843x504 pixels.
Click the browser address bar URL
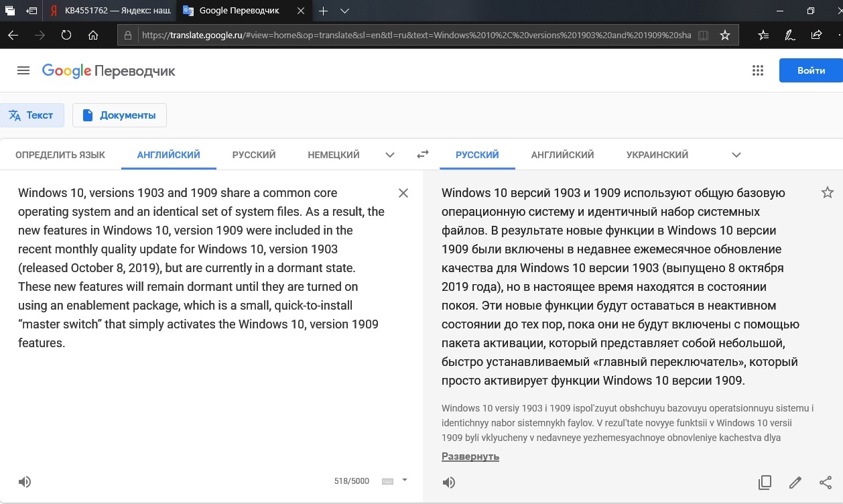click(x=415, y=35)
